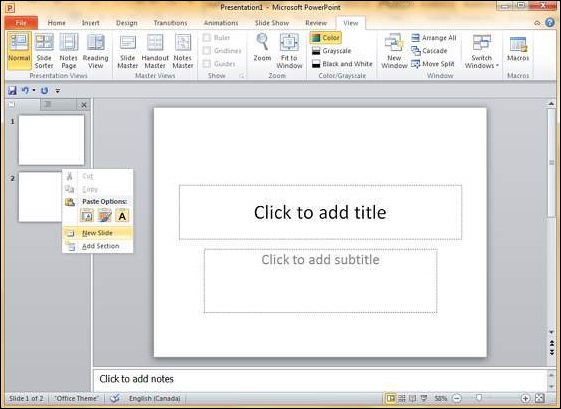Viewport: 561px width, 409px height.
Task: Switch to Normal view in status bar
Action: tap(390, 398)
